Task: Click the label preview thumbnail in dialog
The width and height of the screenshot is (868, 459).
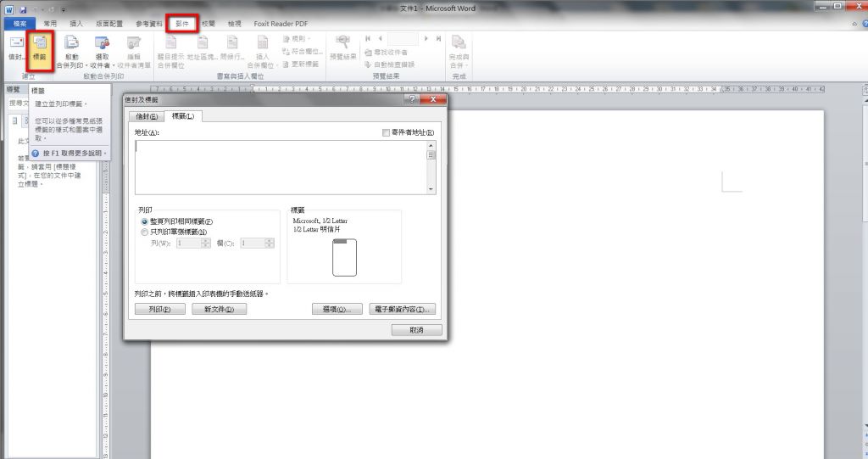Action: click(345, 257)
